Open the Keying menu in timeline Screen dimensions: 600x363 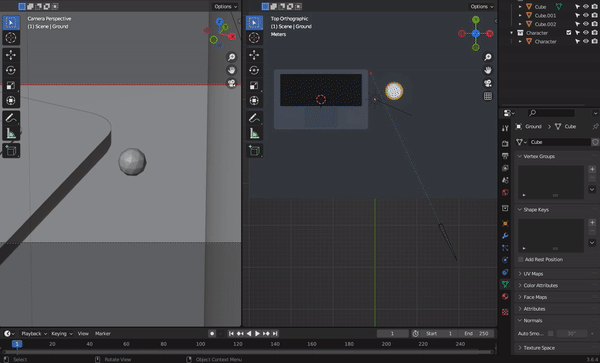point(61,334)
